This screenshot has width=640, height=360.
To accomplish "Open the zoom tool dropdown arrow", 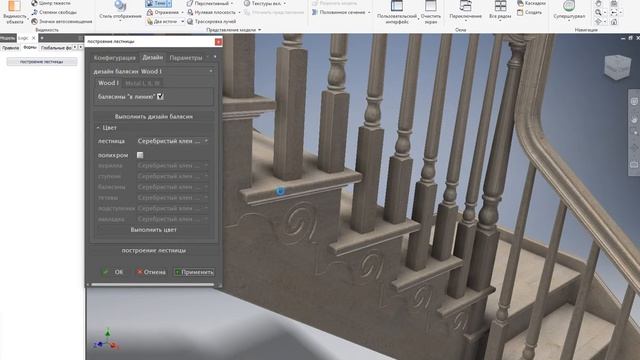I will pyautogui.click(x=604, y=12).
